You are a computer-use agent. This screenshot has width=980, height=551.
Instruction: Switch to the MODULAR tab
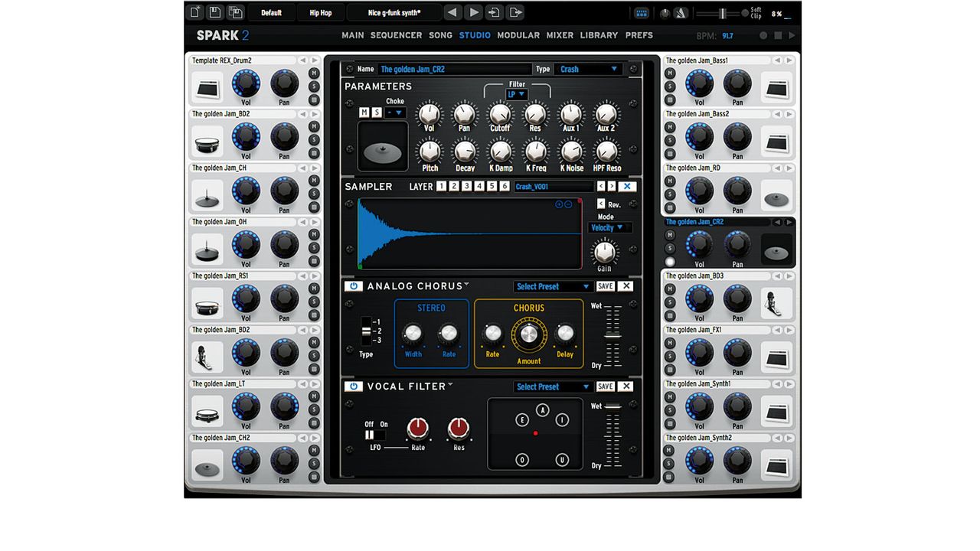pos(518,35)
